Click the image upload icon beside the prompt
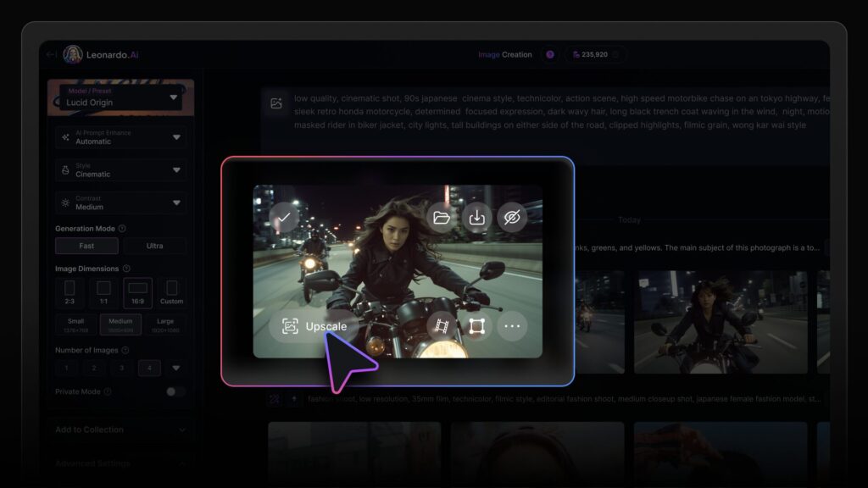 (x=276, y=103)
